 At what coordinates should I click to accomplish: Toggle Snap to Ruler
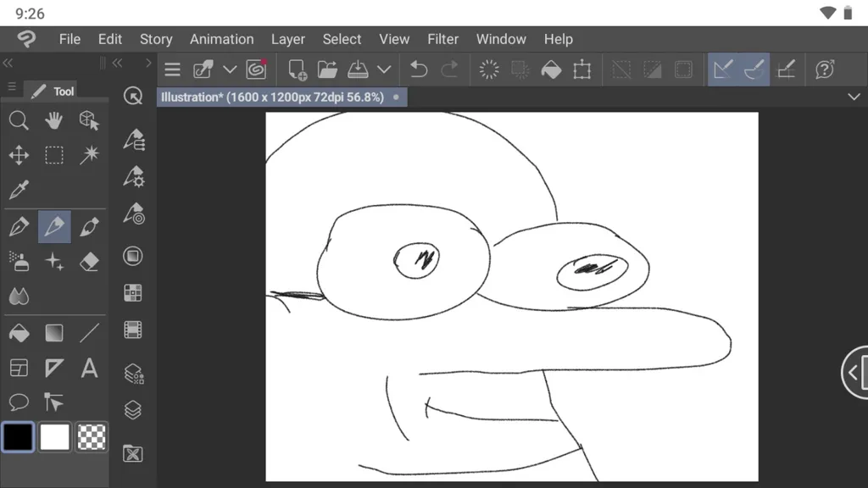click(x=723, y=69)
